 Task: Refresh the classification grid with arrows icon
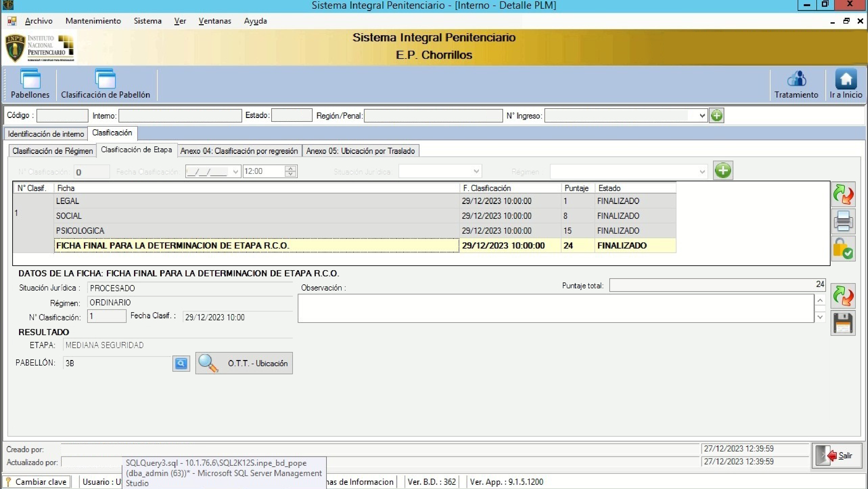(x=843, y=195)
